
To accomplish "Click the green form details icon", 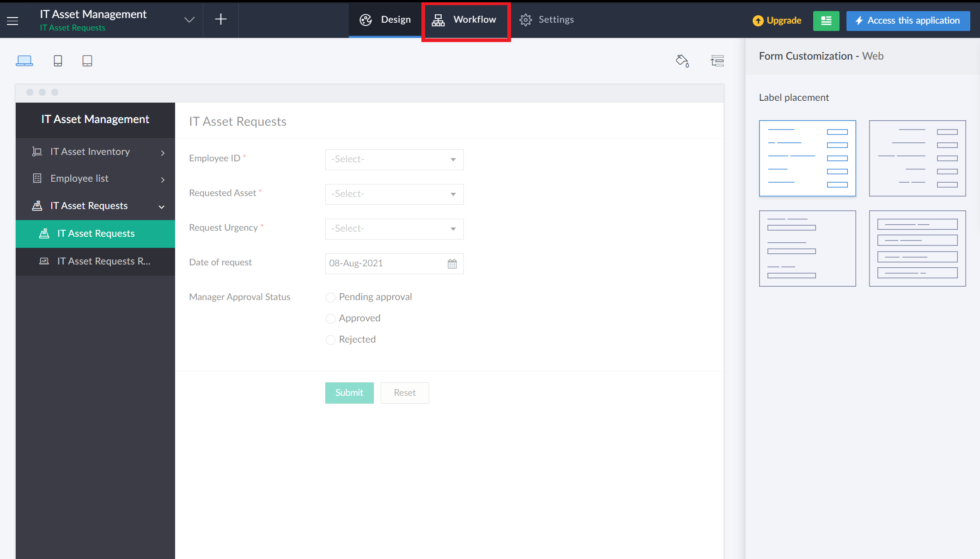I will 826,21.
